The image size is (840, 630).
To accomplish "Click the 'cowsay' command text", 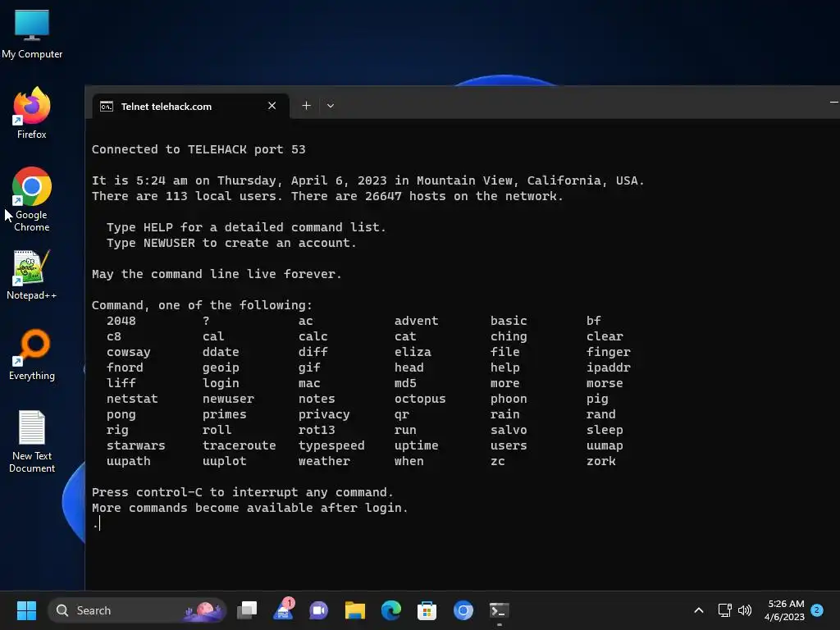I will tap(128, 352).
